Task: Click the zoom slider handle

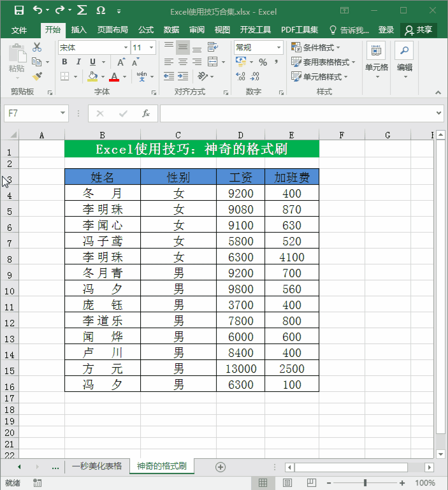Action: pyautogui.click(x=365, y=483)
